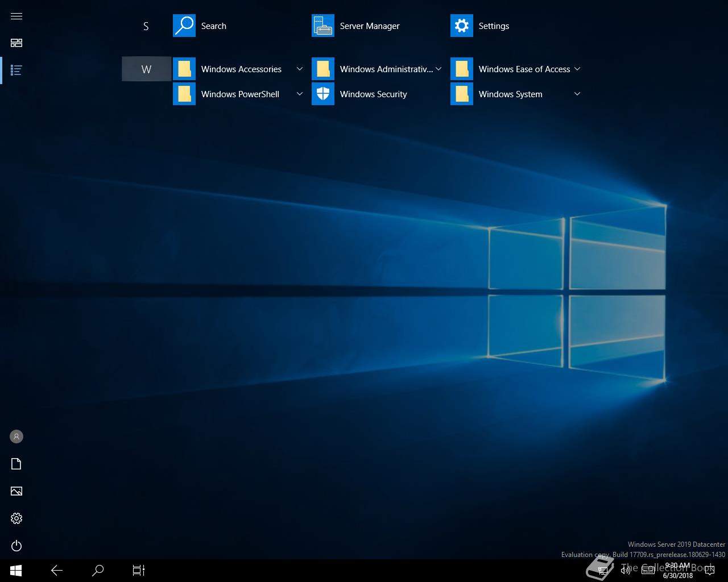
Task: Click the taskbar clock showing 9:30 AM
Action: tap(677, 571)
